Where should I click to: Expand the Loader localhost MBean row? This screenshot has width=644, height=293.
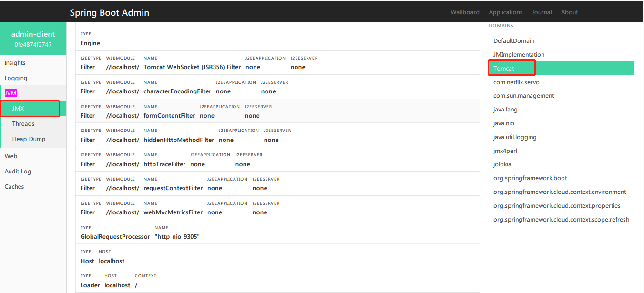click(x=277, y=281)
